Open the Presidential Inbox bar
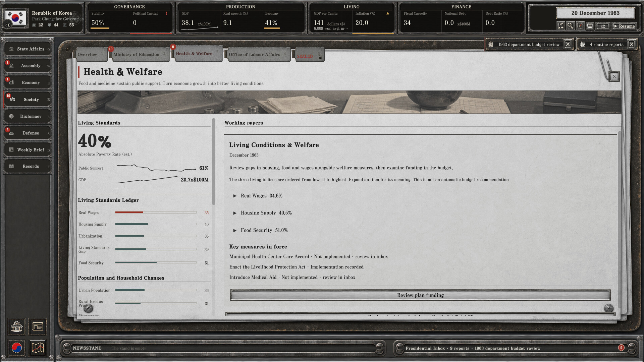 tap(515, 348)
